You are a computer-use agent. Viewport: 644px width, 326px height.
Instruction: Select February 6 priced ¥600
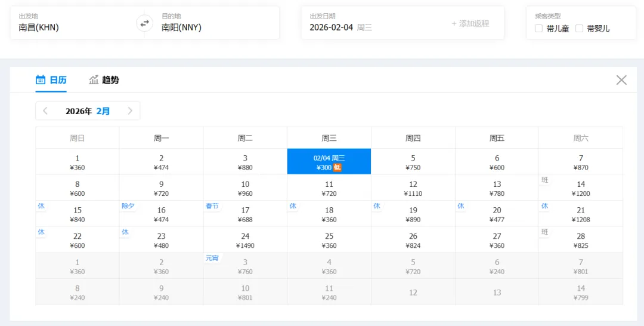[x=497, y=162]
